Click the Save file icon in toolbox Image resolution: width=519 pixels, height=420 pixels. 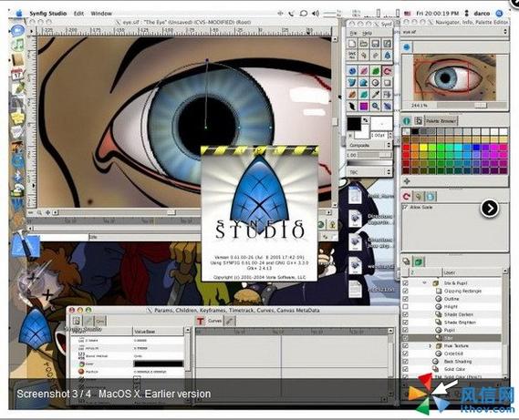tap(375, 44)
